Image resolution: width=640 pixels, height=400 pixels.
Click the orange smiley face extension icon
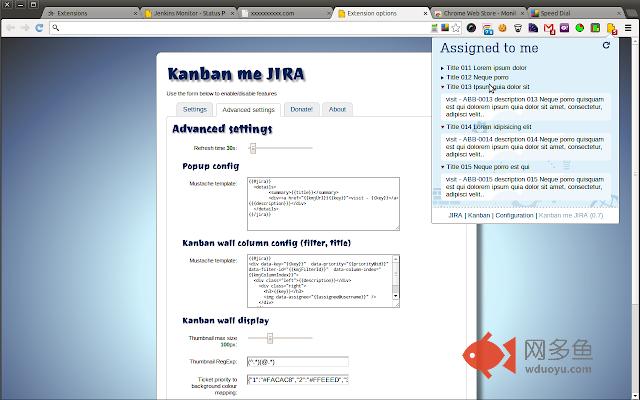[502, 28]
